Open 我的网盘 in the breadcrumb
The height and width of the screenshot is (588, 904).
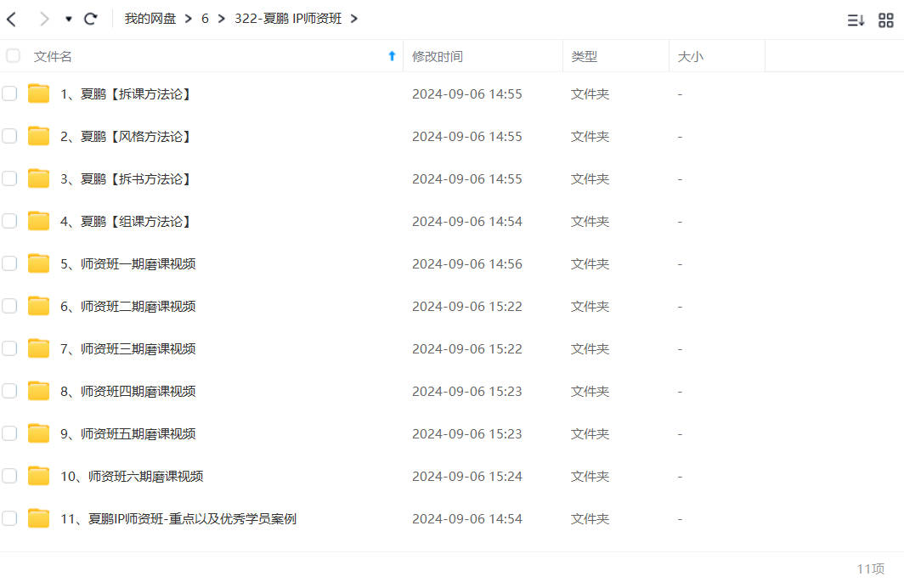pos(150,19)
